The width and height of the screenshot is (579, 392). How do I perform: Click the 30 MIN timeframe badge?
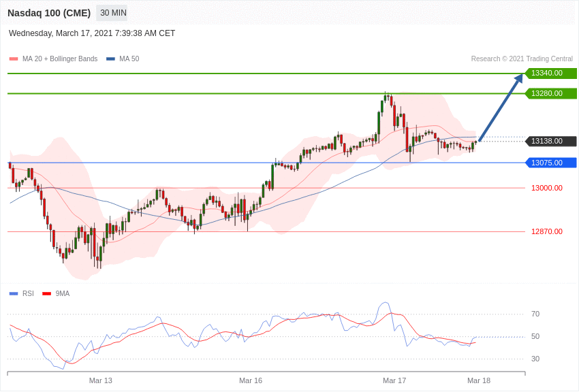click(x=113, y=13)
